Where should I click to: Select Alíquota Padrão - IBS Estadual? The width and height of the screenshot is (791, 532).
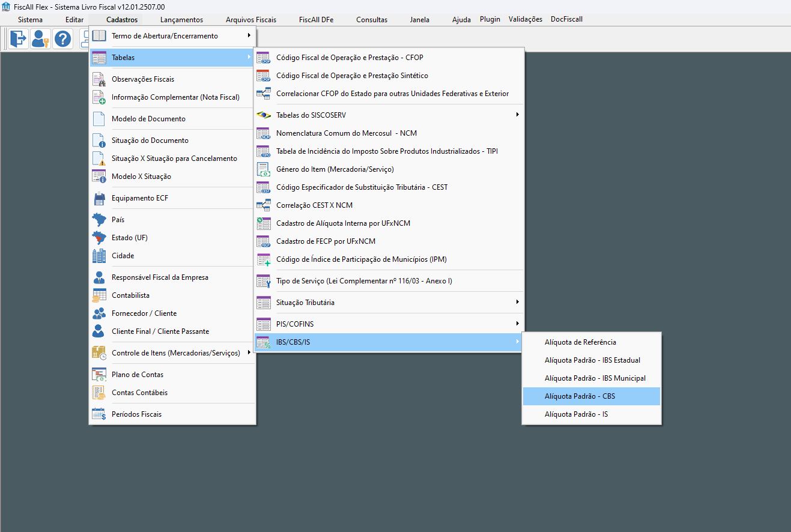(x=592, y=360)
